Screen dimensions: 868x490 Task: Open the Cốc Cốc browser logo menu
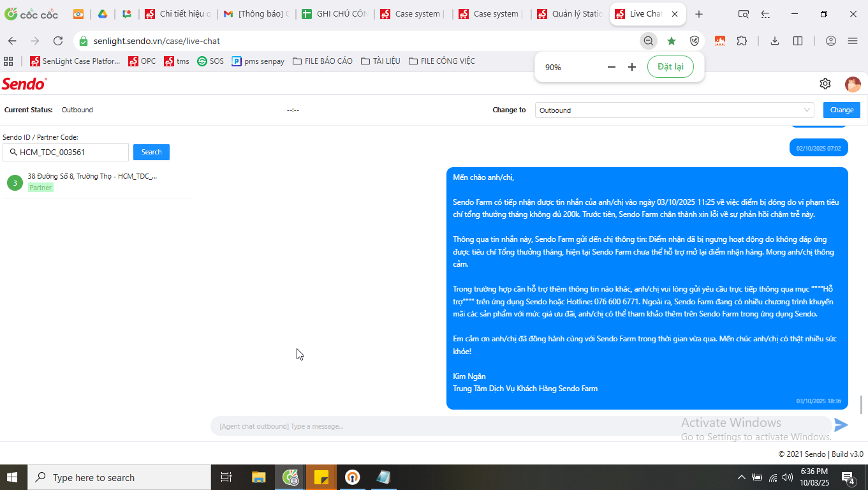tap(31, 14)
